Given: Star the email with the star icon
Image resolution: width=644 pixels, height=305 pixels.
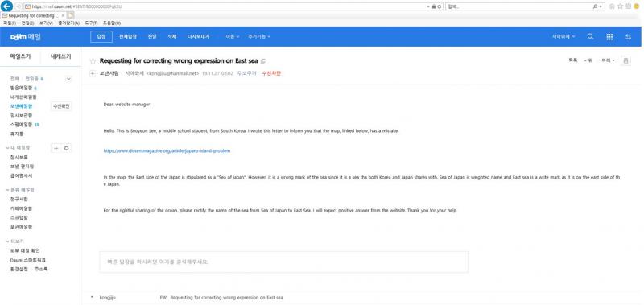Looking at the screenshot, I should pyautogui.click(x=93, y=61).
